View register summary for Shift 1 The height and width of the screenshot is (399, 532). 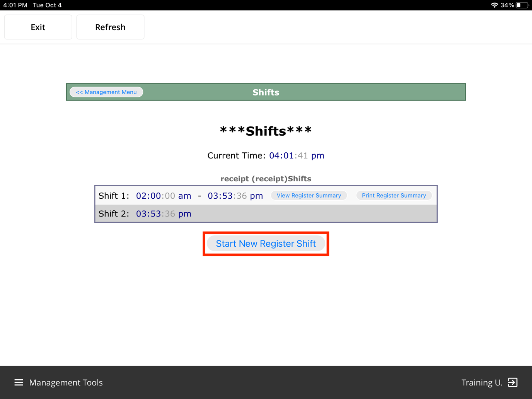(309, 195)
